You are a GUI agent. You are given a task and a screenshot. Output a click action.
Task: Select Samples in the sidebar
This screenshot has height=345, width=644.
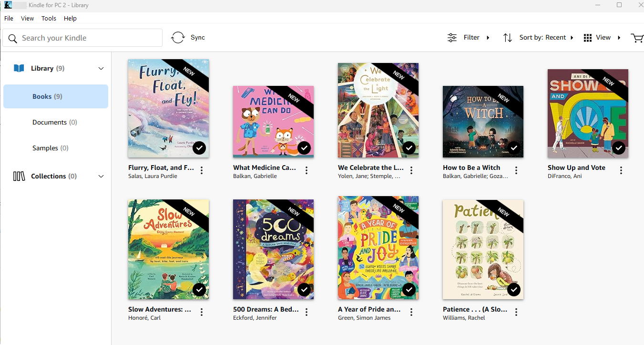pyautogui.click(x=50, y=148)
